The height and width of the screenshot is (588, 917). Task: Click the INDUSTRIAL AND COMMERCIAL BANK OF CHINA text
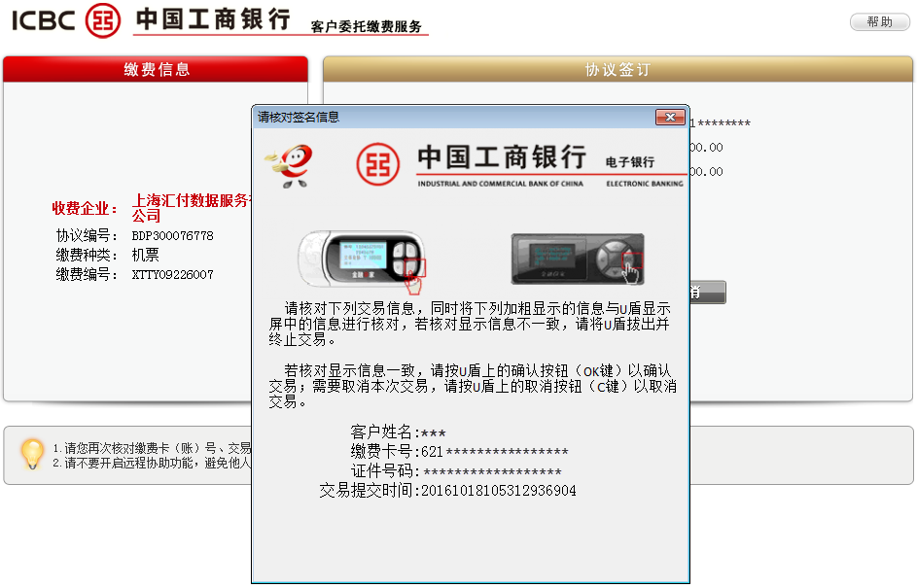[500, 184]
